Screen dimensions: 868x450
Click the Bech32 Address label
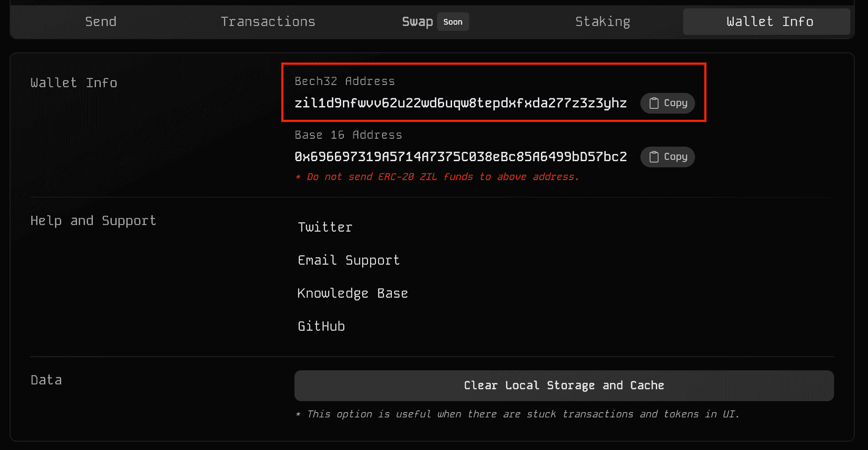pos(345,81)
